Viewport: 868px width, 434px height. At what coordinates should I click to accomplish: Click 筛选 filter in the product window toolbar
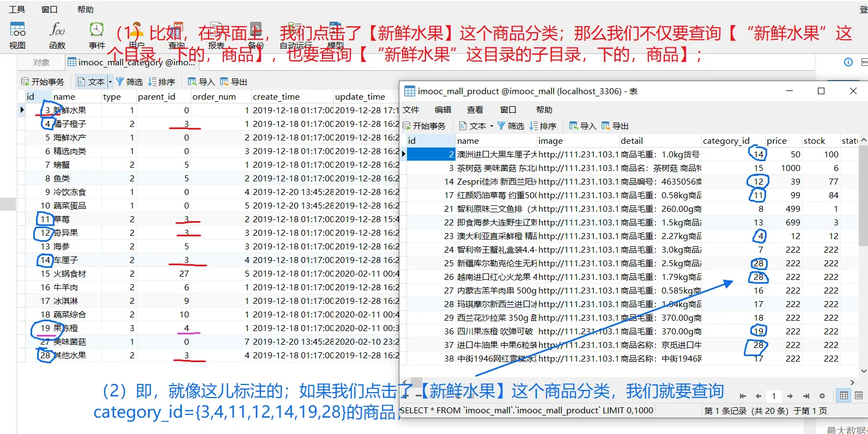(x=511, y=126)
